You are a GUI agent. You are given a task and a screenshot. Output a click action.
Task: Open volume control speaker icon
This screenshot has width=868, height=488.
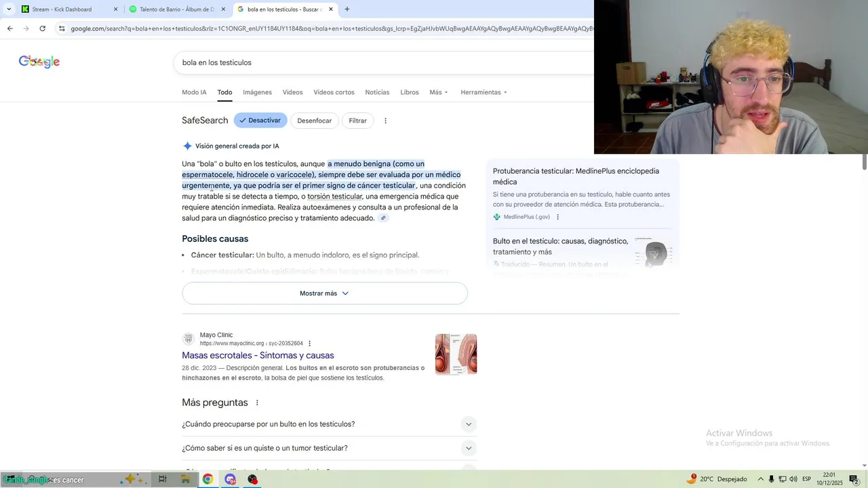(x=793, y=479)
